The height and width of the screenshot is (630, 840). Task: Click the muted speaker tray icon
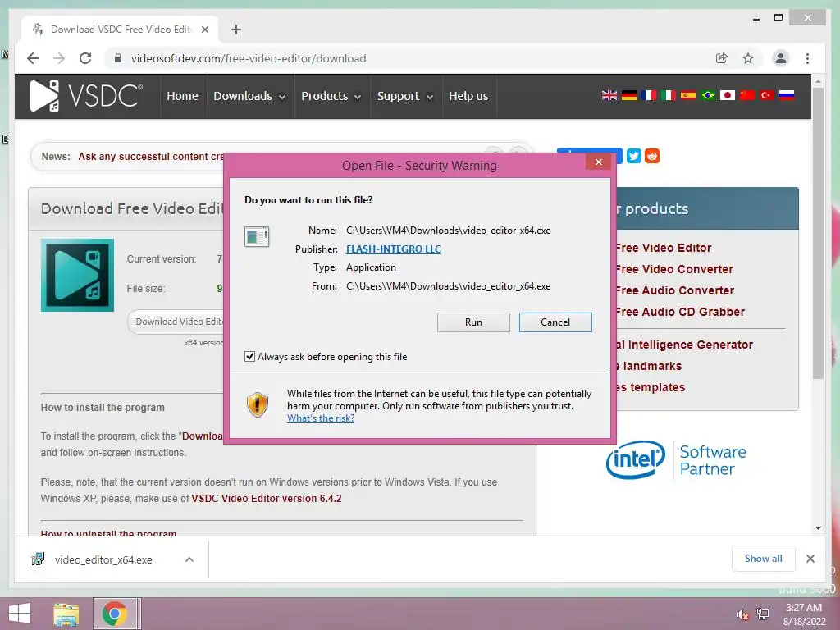pos(742,614)
